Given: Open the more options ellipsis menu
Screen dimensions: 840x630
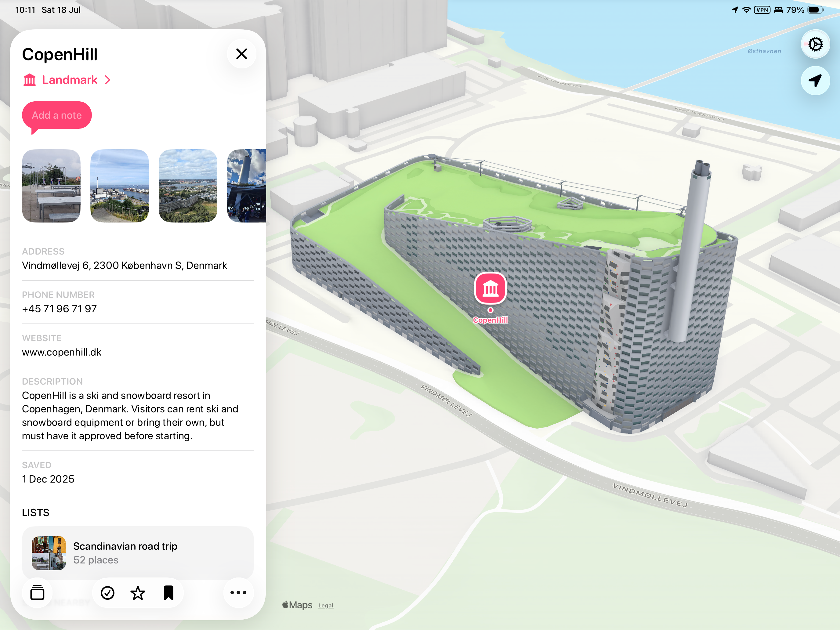Looking at the screenshot, I should tap(238, 592).
